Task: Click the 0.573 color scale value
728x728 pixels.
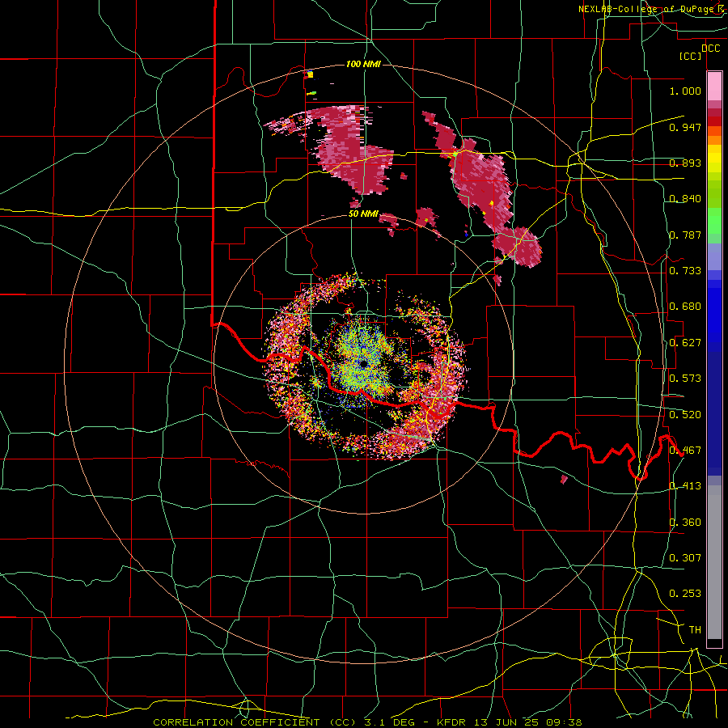Action: click(685, 379)
